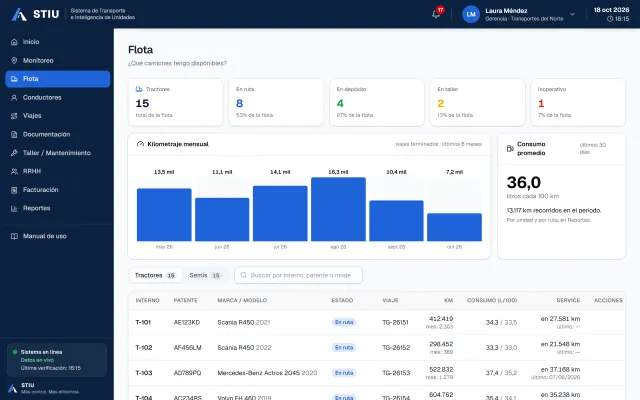Click the En depósito summary card
This screenshot has height=400, width=640.
377,102
